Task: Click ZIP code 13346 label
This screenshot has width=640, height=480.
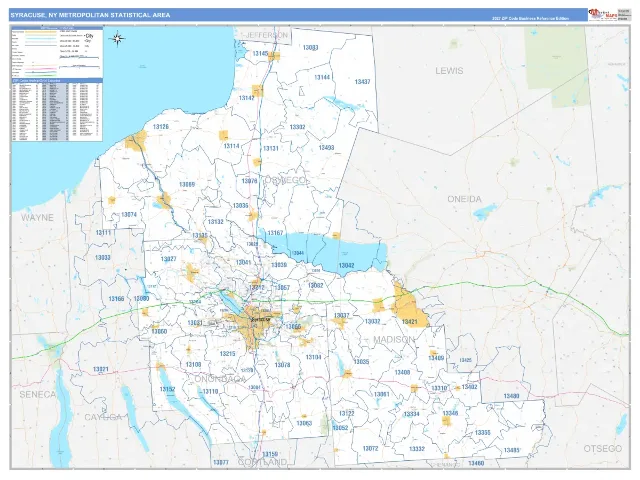Action: click(450, 413)
